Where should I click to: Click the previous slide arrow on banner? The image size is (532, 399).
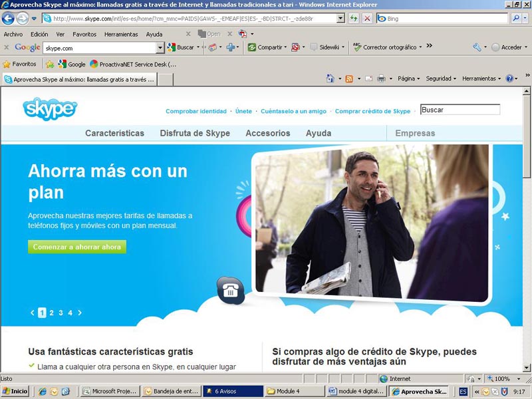pos(32,313)
